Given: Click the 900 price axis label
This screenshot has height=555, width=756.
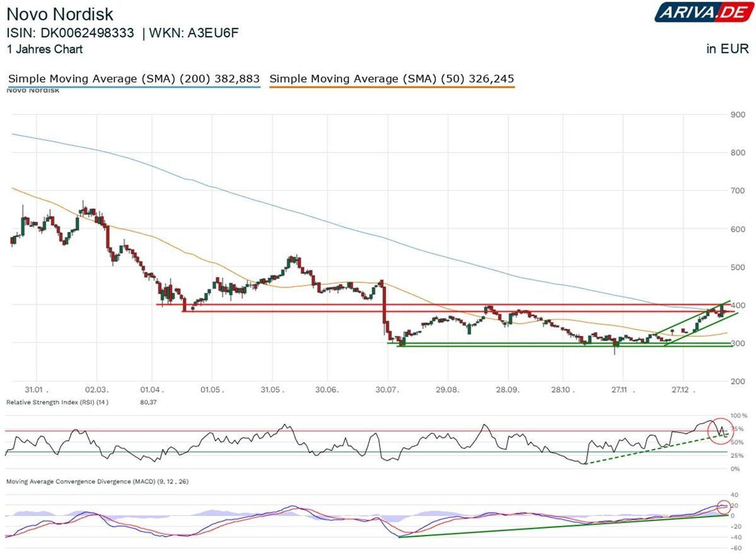Looking at the screenshot, I should pos(738,115).
